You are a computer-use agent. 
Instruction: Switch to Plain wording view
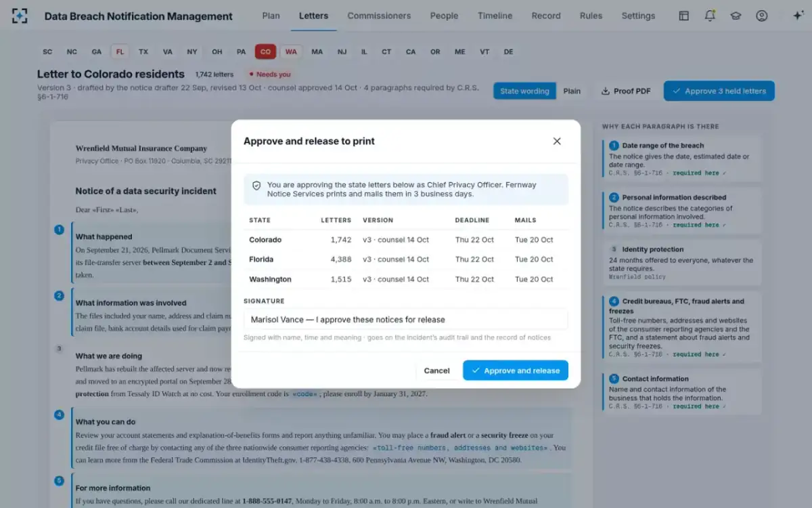click(x=572, y=91)
